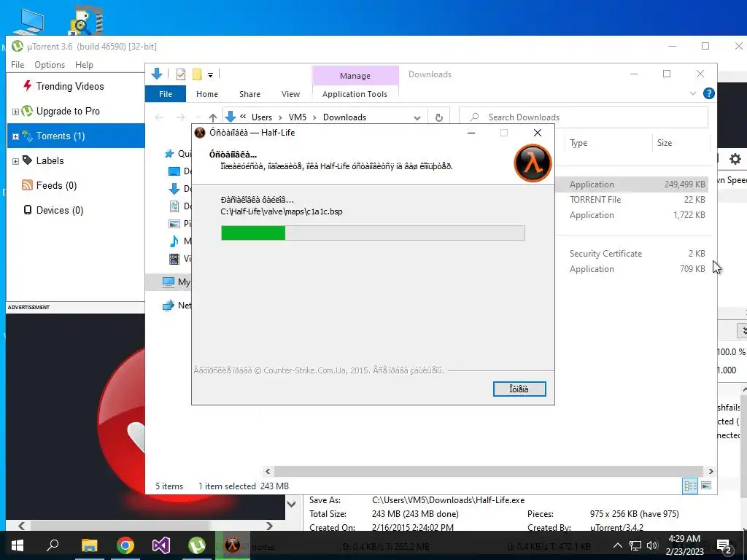Click the New folder quick access icon
The width and height of the screenshot is (747, 560).
197,74
